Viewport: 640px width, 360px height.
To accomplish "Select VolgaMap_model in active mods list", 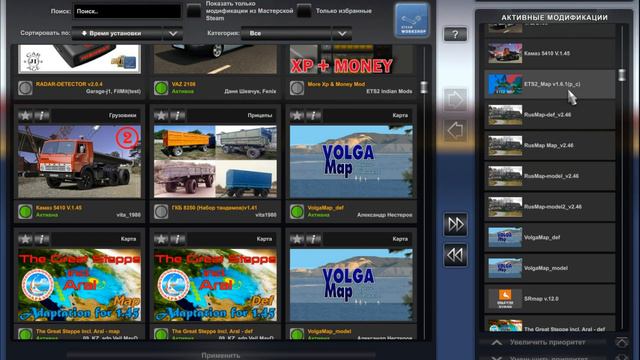I will coord(549,268).
